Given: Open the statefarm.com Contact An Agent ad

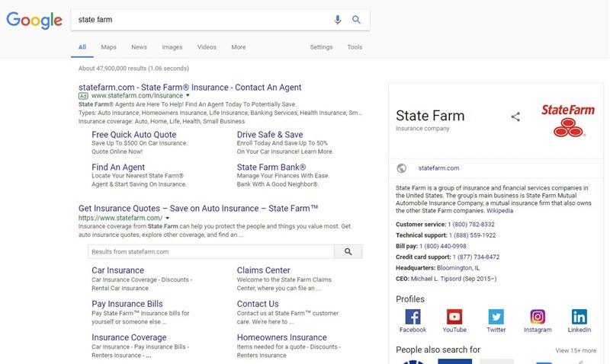Looking at the screenshot, I should tap(190, 88).
